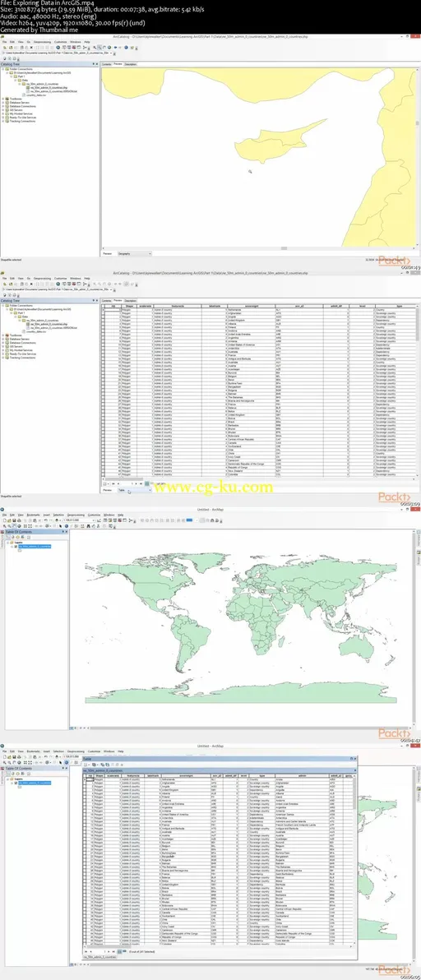421x980 pixels.
Task: Close the Catalog Tree panel in first ArcCatalog frame
Action: coord(98,64)
